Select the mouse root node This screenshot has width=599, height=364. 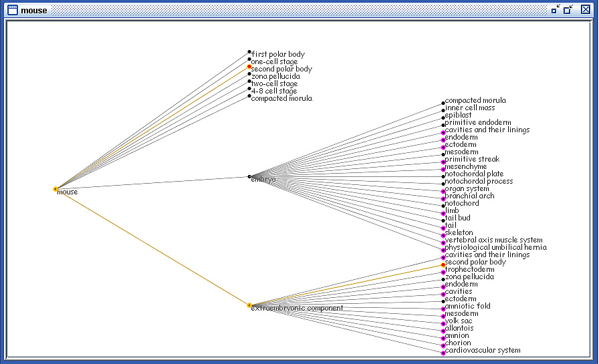pyautogui.click(x=55, y=189)
